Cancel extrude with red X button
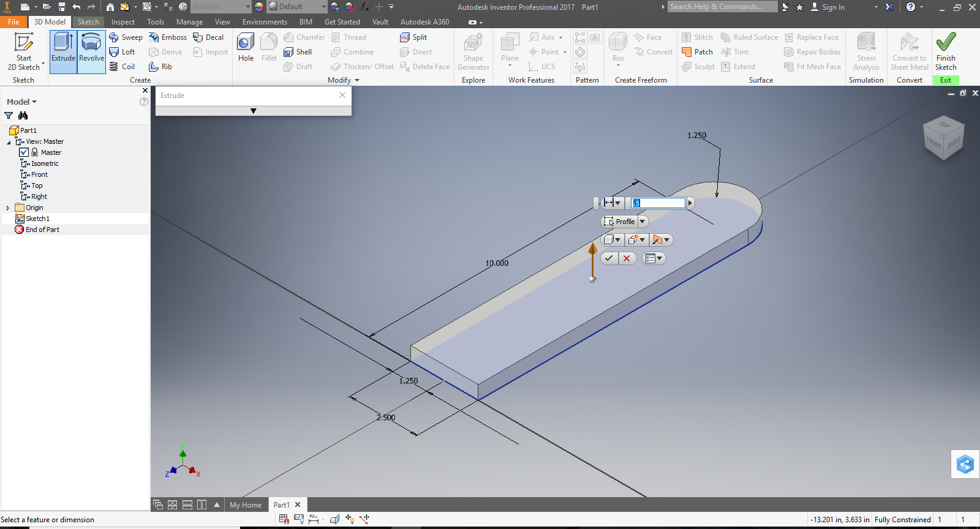980x529 pixels. point(627,258)
